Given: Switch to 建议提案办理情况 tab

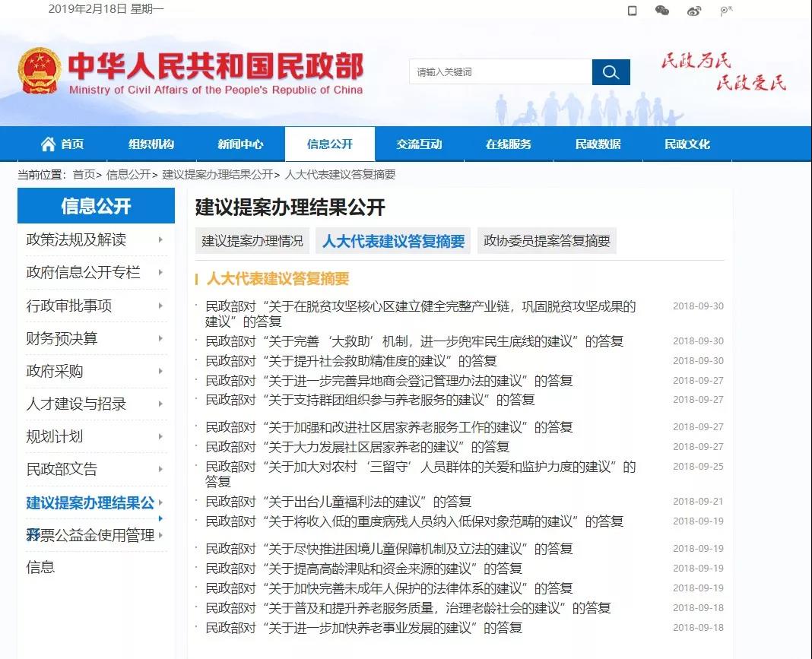Looking at the screenshot, I should [x=252, y=241].
